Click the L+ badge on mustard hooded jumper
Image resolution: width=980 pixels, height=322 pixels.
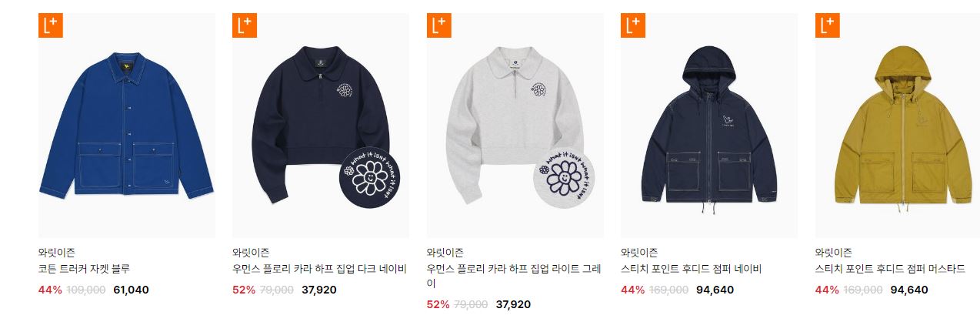pos(827,25)
